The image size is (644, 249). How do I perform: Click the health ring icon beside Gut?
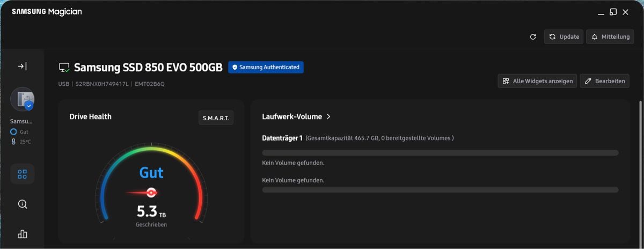tap(13, 131)
